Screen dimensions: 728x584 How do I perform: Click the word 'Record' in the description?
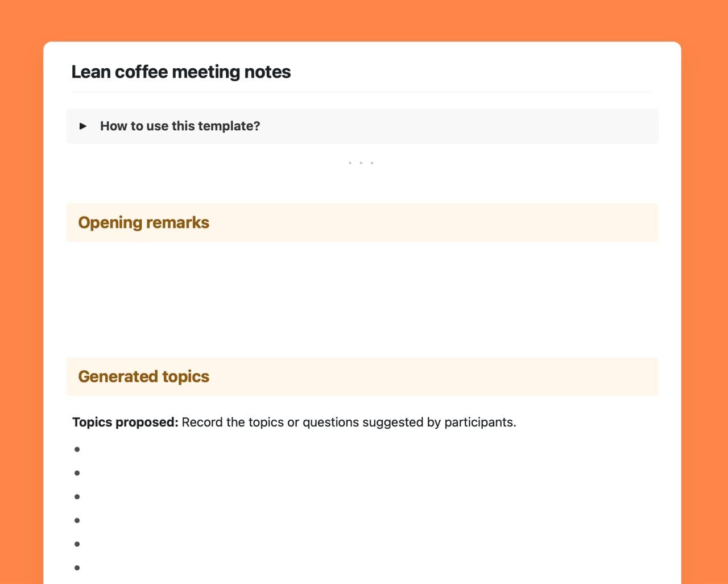[x=202, y=423]
